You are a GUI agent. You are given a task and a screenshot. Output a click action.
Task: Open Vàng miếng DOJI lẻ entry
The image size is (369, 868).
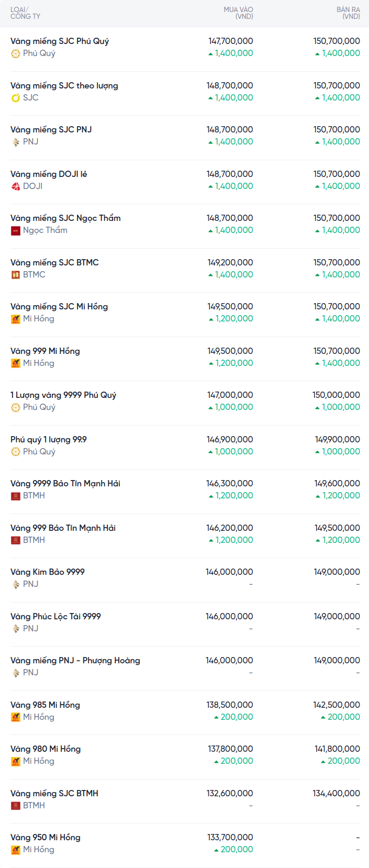pyautogui.click(x=49, y=174)
